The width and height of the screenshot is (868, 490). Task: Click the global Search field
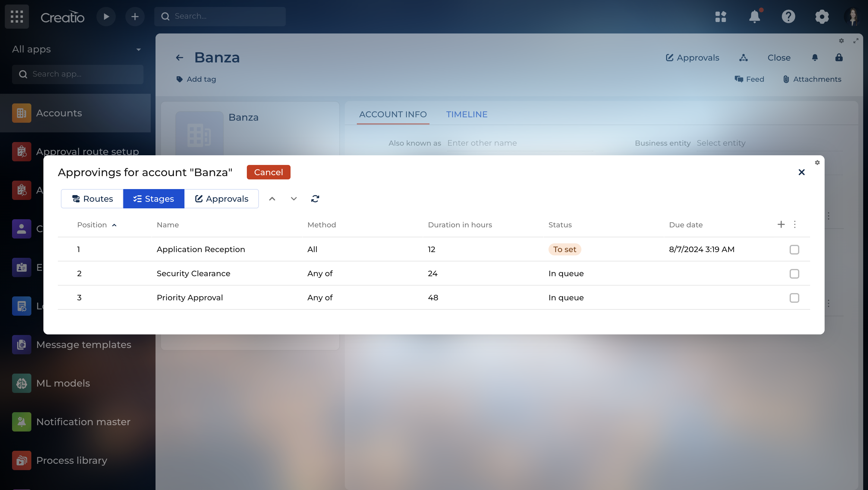(220, 16)
